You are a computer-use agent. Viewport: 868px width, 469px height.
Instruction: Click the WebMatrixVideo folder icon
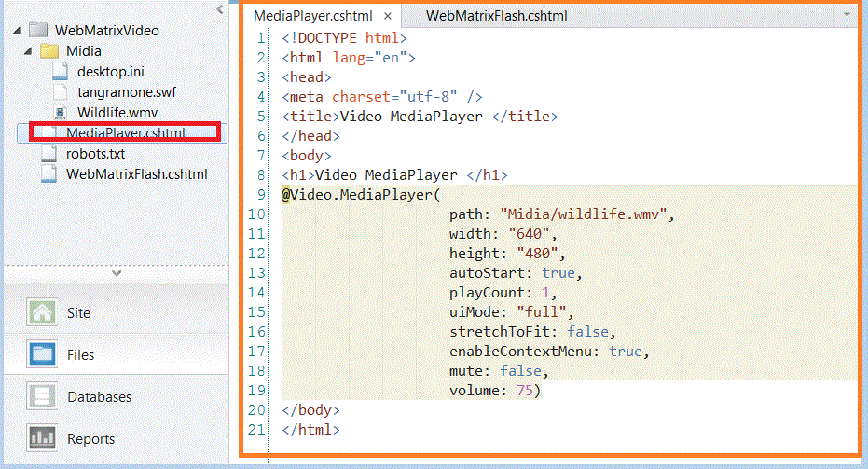pos(38,30)
